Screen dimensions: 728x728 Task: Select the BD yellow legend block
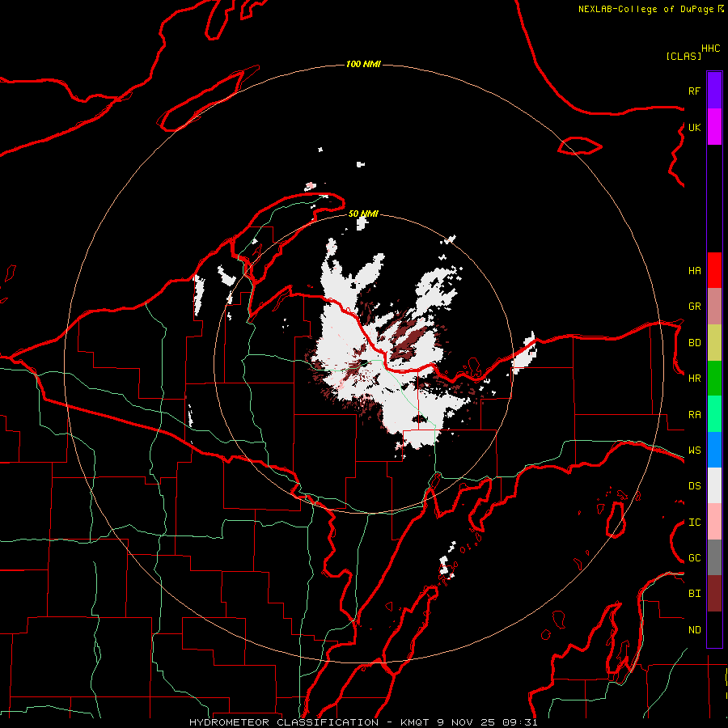(714, 342)
